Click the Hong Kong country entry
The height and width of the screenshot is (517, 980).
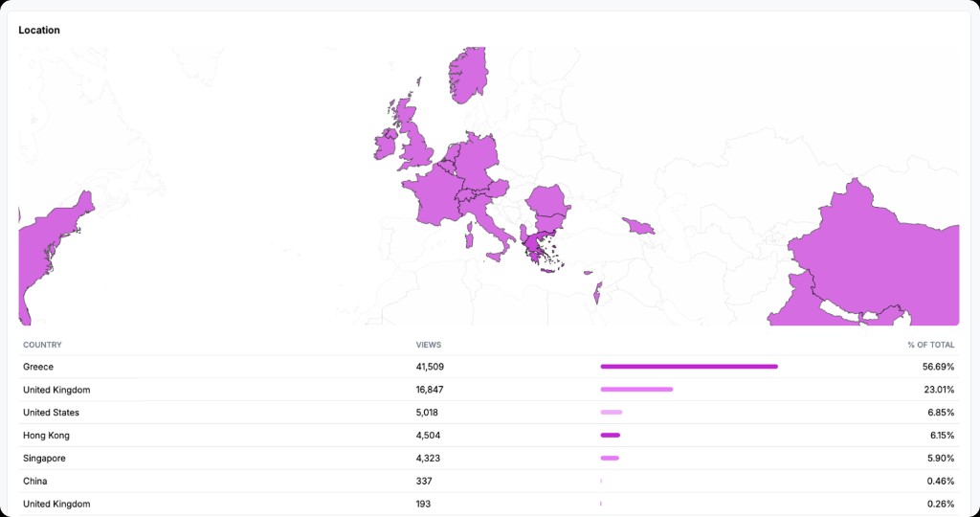46,436
